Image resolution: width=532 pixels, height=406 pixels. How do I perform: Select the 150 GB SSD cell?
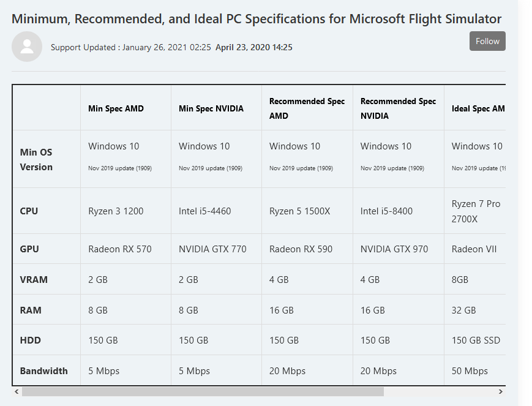[x=476, y=340]
